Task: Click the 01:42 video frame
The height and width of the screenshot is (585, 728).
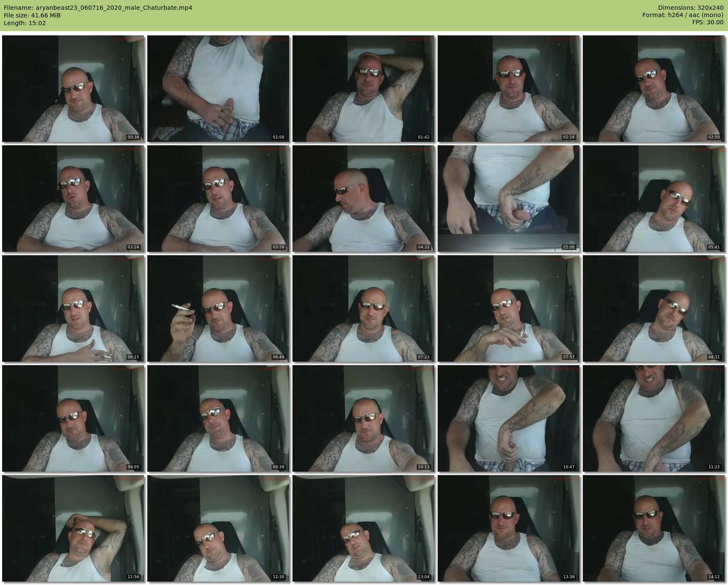Action: point(363,89)
